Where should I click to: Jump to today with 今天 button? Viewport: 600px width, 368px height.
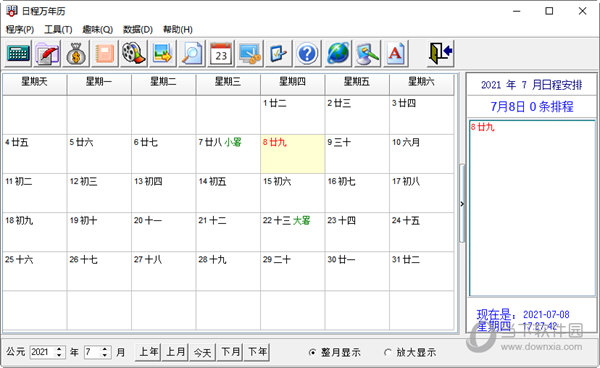tap(202, 352)
